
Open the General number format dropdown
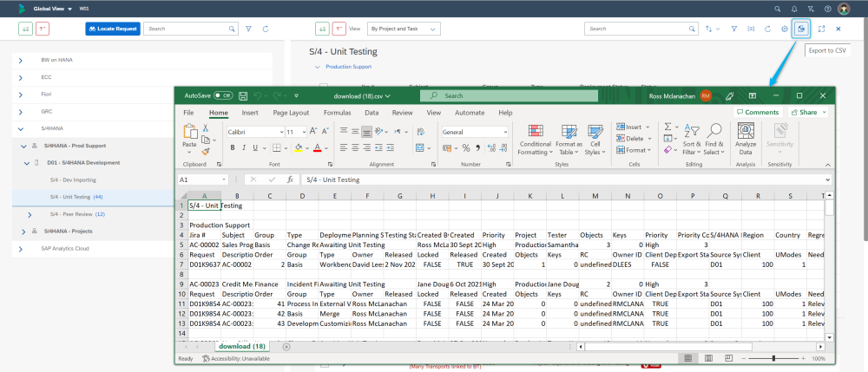pos(505,132)
